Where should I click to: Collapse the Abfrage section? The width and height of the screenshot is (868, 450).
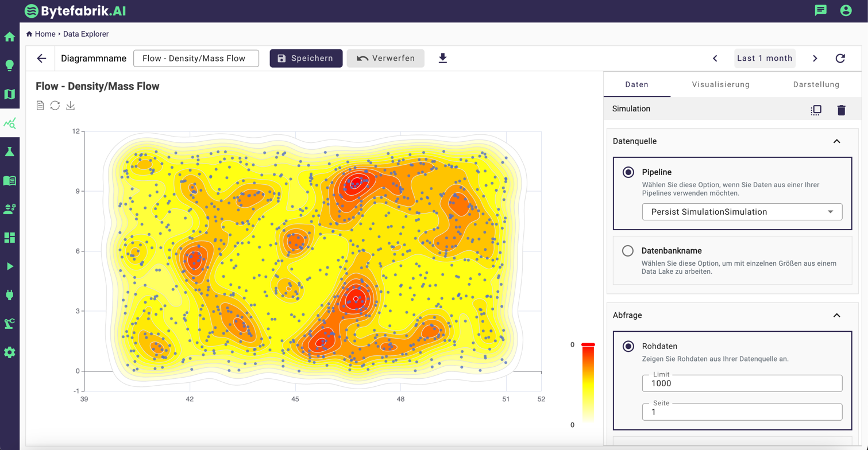coord(836,315)
